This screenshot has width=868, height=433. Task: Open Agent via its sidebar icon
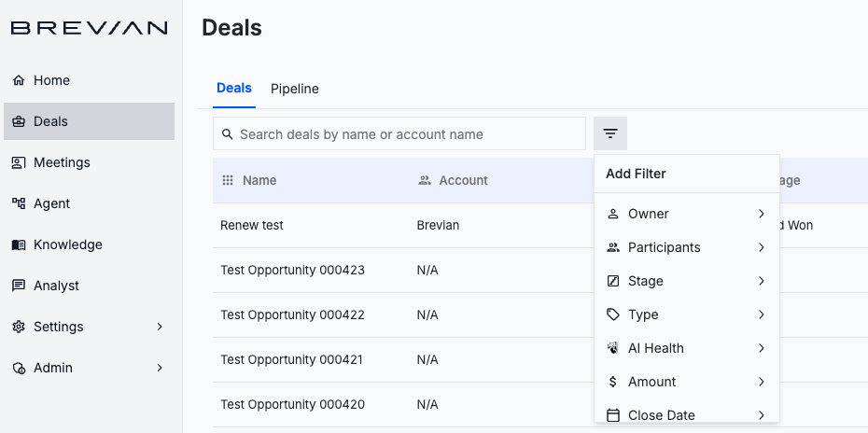pyautogui.click(x=19, y=203)
